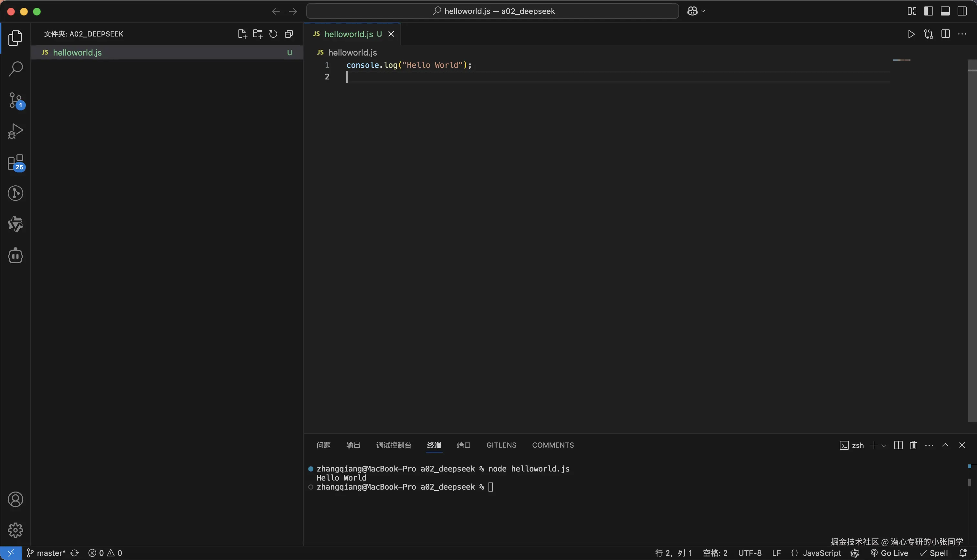977x560 pixels.
Task: Toggle the primary side bar visibility
Action: pos(928,11)
